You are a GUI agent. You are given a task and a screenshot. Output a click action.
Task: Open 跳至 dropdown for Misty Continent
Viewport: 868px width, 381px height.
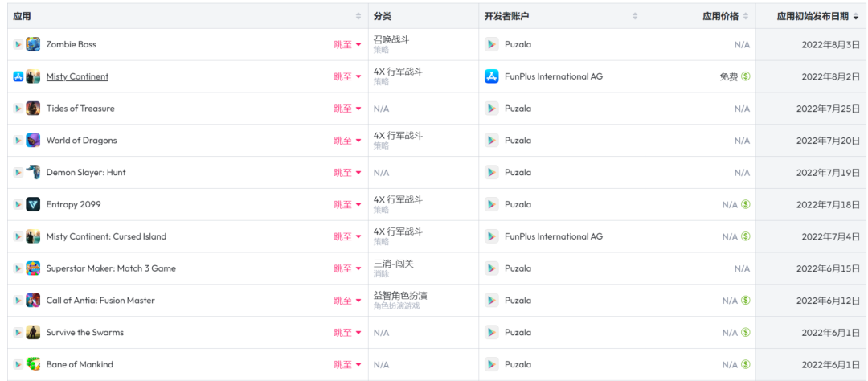pos(348,76)
